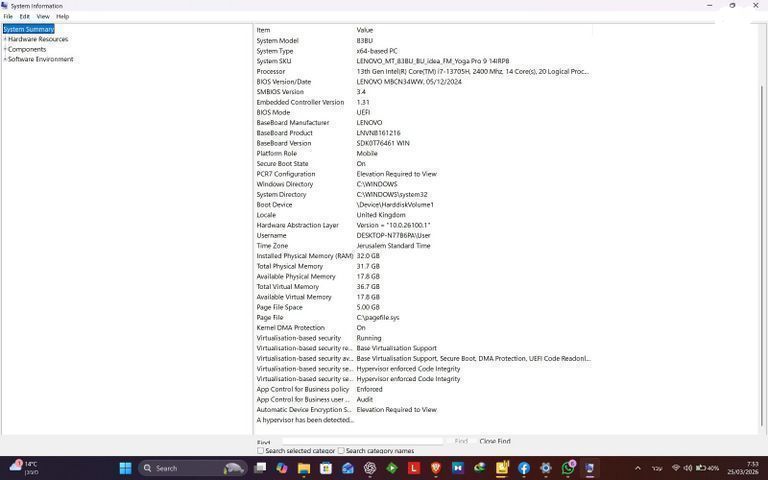Expand the Hardware Resources node

pyautogui.click(x=5, y=39)
